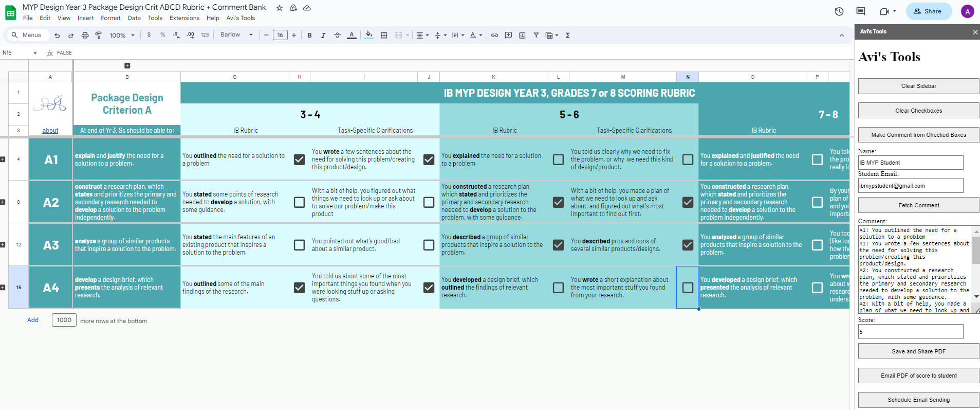Format as currency with dollar icon

(149, 35)
